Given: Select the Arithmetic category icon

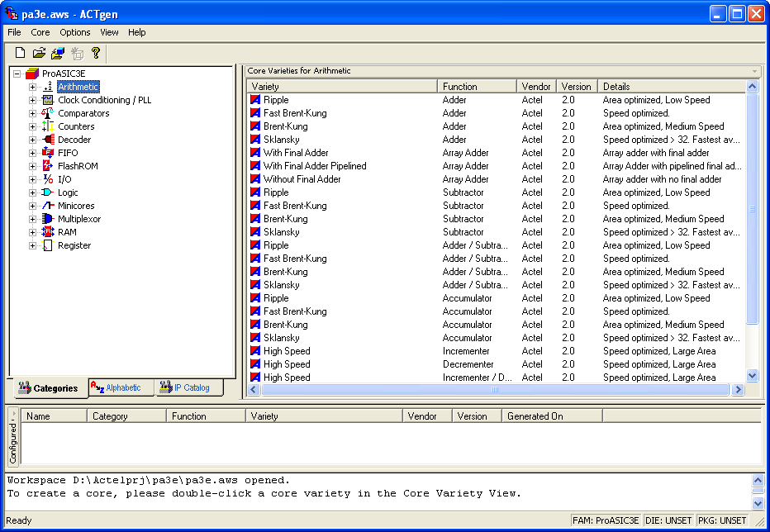Looking at the screenshot, I should 48,87.
